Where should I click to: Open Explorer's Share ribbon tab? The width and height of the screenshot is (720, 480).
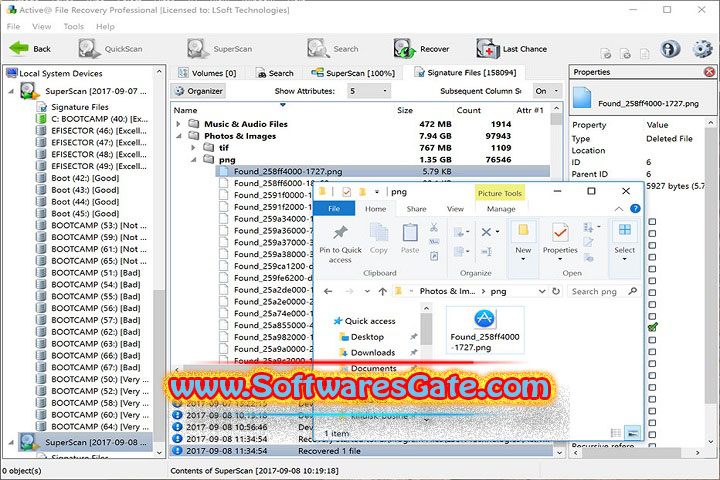pyautogui.click(x=416, y=209)
